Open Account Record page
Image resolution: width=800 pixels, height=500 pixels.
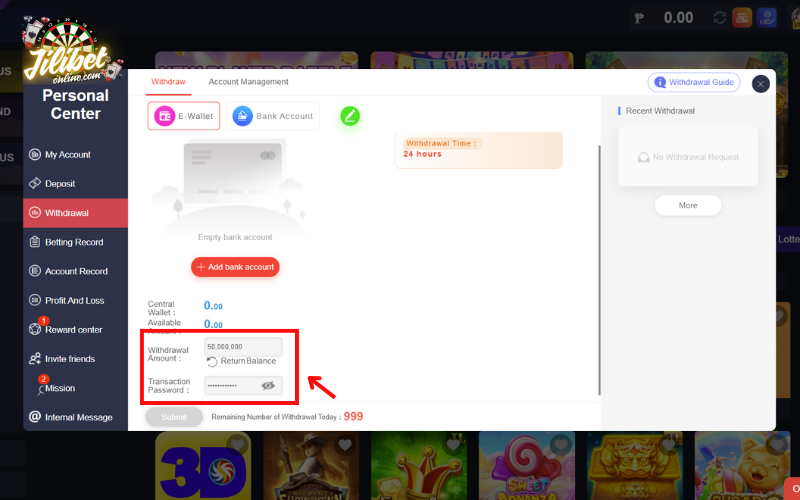(x=75, y=271)
